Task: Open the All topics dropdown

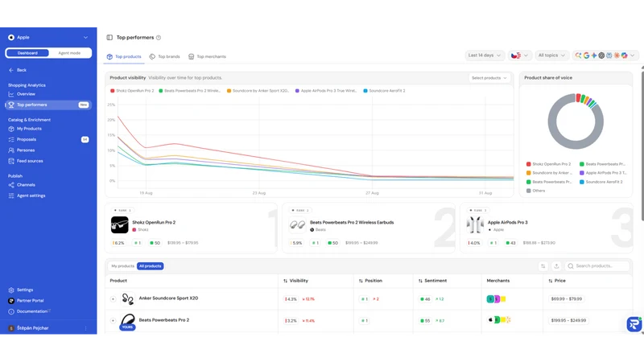Action: click(551, 56)
